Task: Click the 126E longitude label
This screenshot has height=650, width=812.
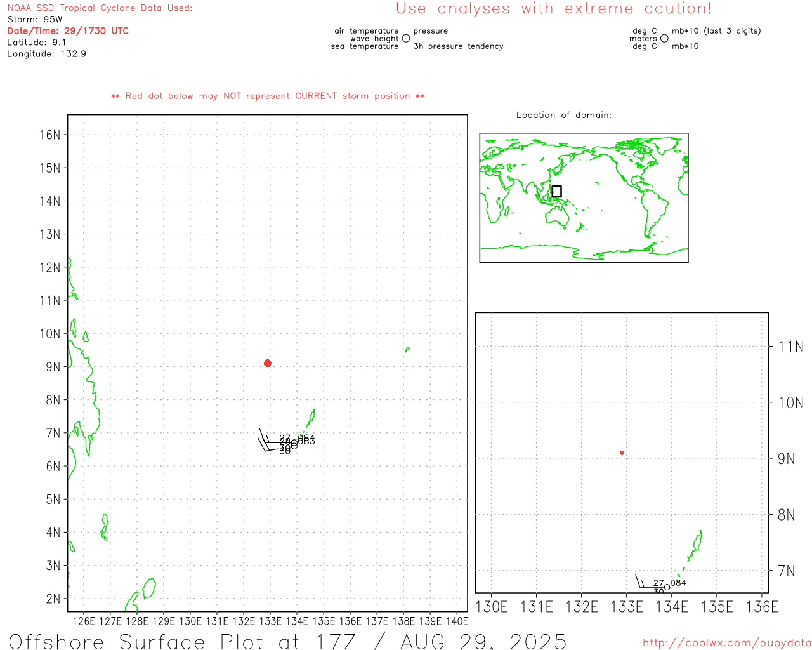Action: pos(84,621)
